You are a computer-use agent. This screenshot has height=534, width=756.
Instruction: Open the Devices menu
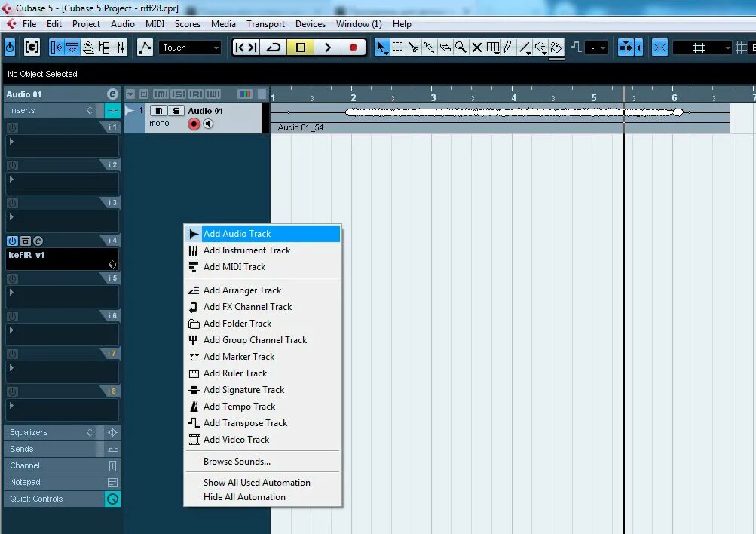coord(310,23)
